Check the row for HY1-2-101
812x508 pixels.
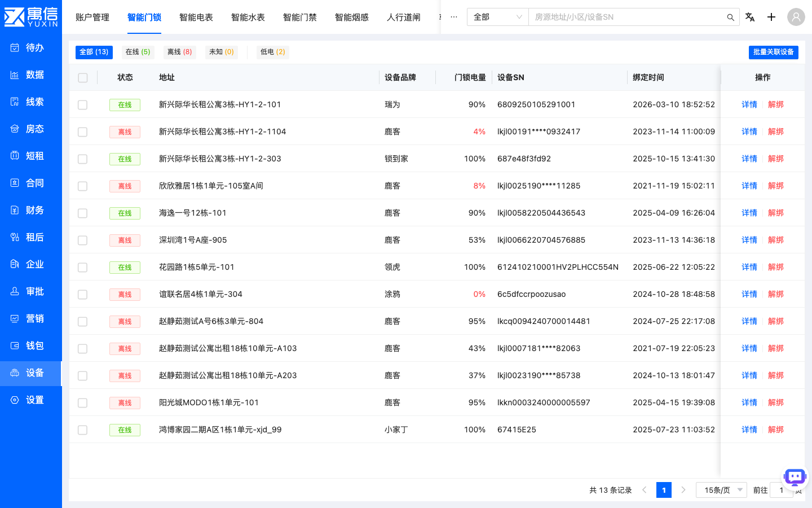coord(83,105)
